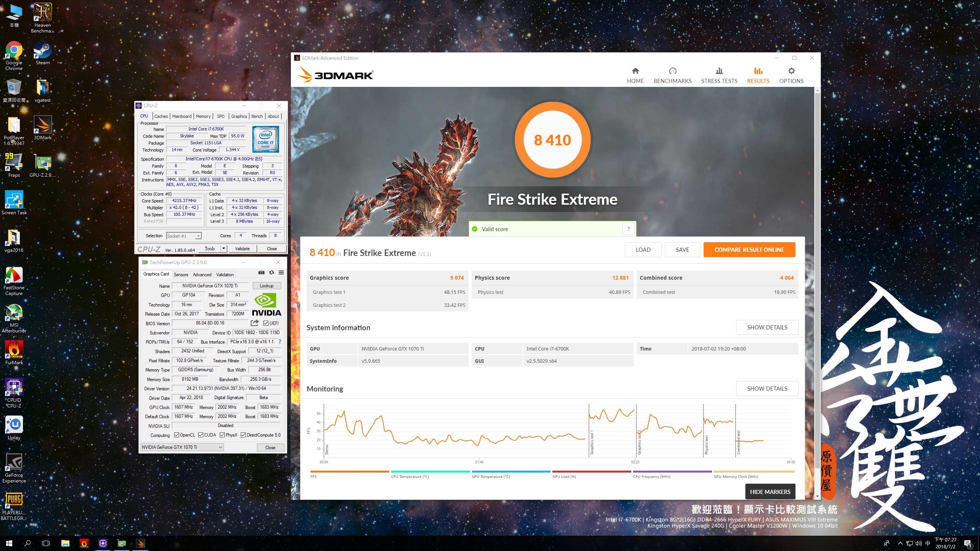Open the STRESS TESTS section

(x=719, y=75)
